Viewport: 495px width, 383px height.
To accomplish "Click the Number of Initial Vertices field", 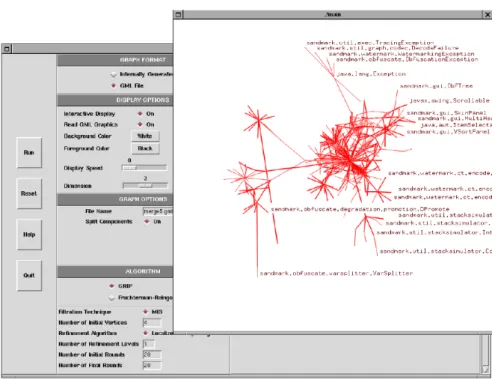I will 152,323.
